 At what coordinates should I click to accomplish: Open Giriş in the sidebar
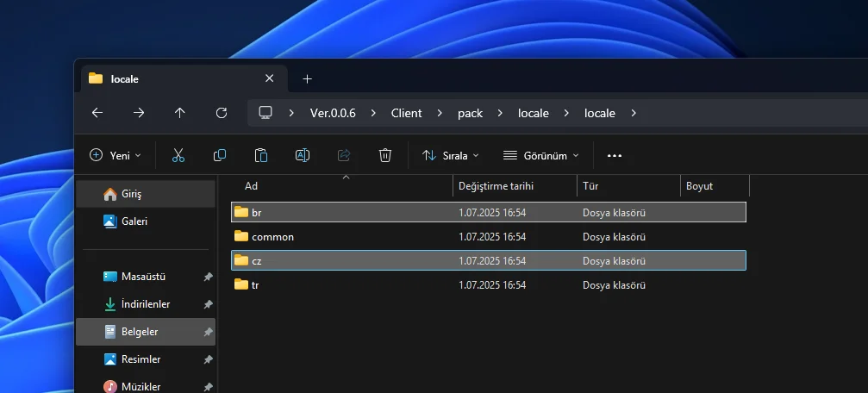(x=146, y=194)
